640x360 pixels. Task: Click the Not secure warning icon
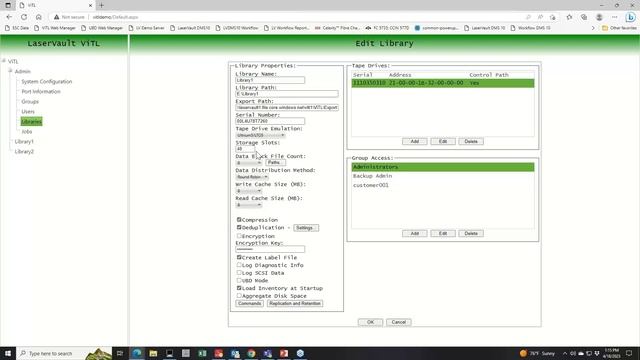click(56, 17)
